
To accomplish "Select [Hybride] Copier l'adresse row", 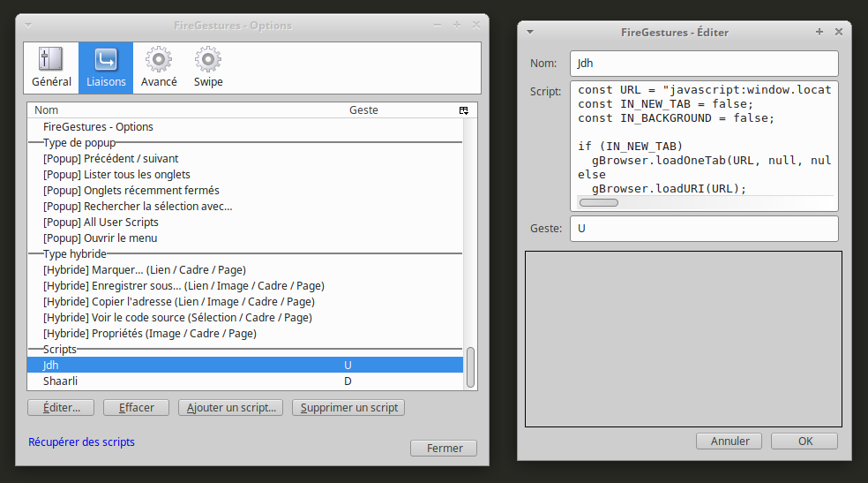I will [x=245, y=302].
